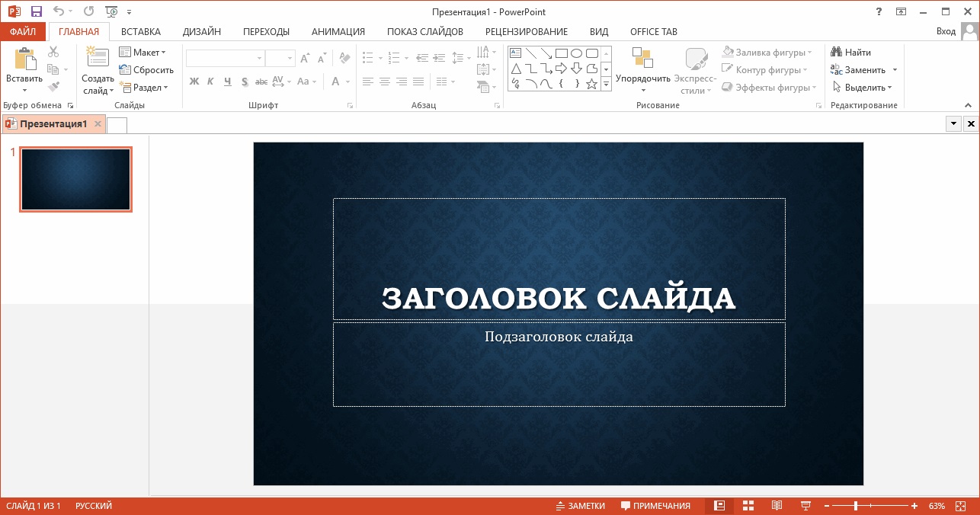Click the Find (Найти) binoculars button
The width and height of the screenshot is (980, 515).
(x=850, y=53)
